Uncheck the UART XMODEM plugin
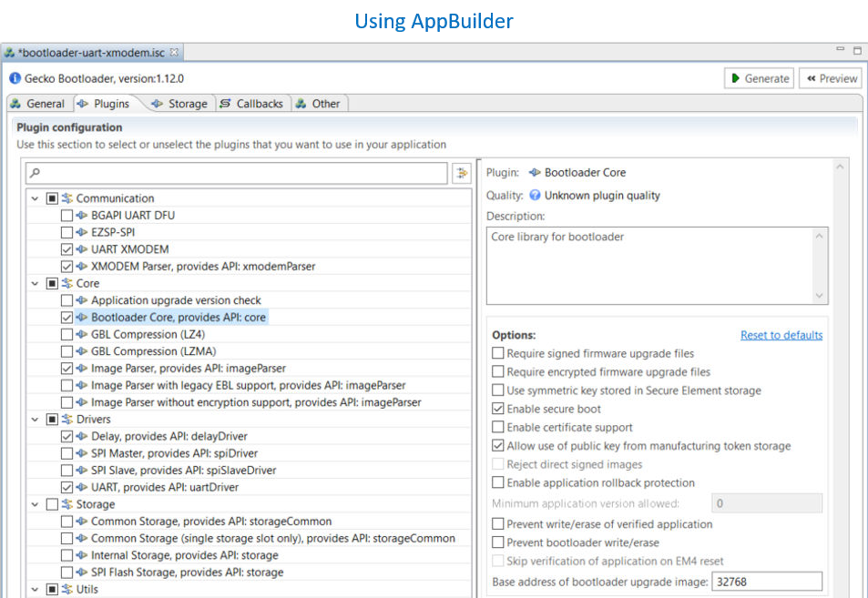Screen dimensions: 868x598 pos(66,249)
